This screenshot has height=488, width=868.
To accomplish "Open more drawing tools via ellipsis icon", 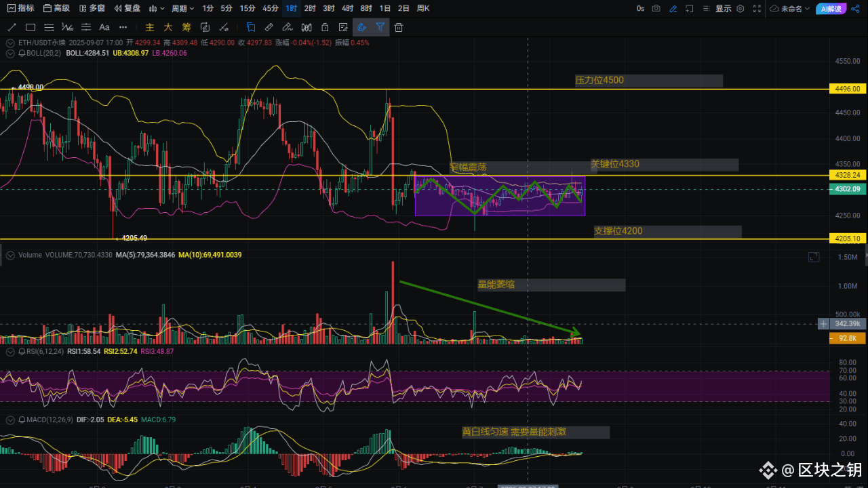I will click(123, 27).
